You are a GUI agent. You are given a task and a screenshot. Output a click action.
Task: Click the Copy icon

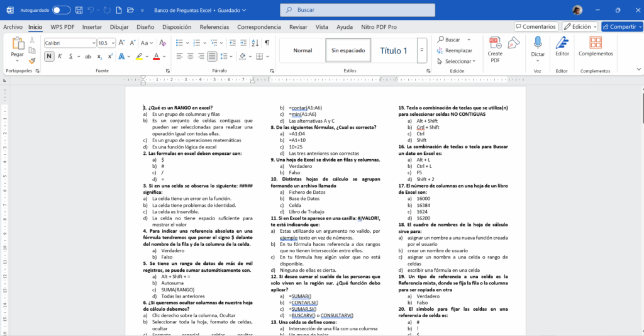click(32, 50)
